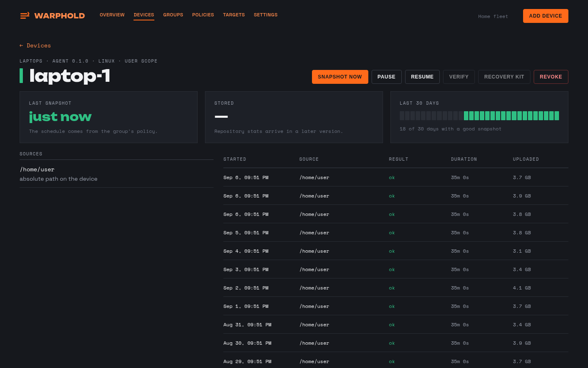Select the Aug 29, 09:51 PM snapshot
The width and height of the screenshot is (588, 368).
[396, 360]
